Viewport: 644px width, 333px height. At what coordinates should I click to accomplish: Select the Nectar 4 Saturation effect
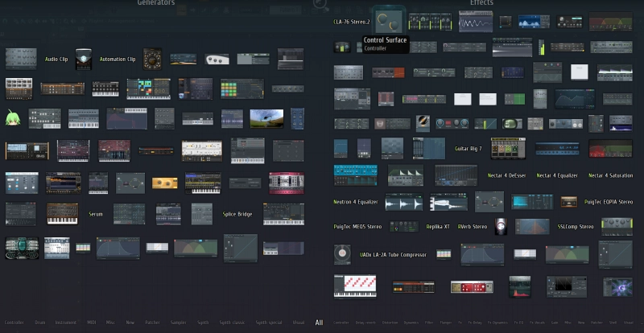click(610, 175)
